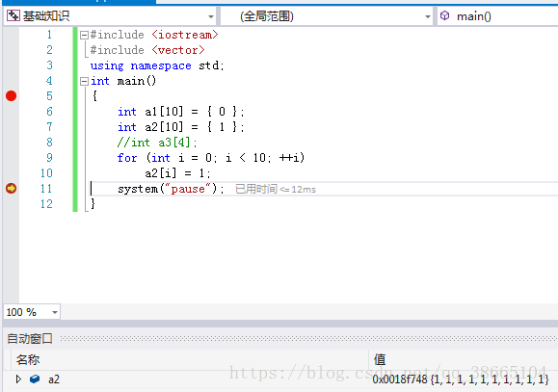The image size is (558, 392).
Task: Click the current-statement arrow breakpoint on line 11
Action: [11, 188]
